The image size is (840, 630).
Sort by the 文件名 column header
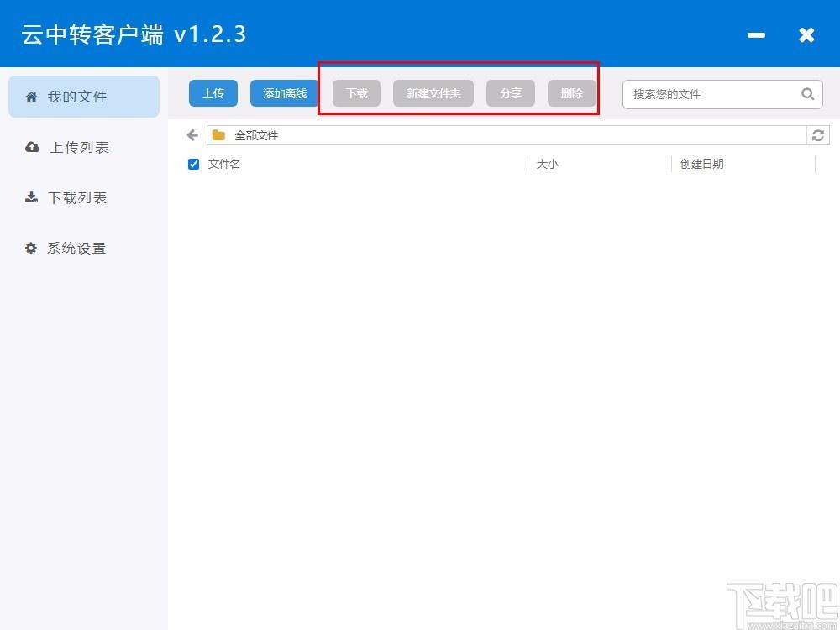click(224, 164)
